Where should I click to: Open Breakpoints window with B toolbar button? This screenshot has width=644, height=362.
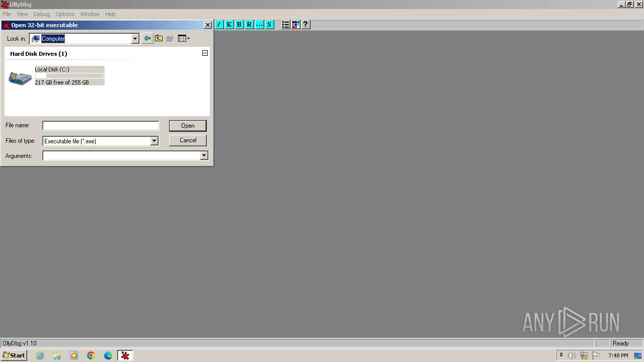pyautogui.click(x=239, y=25)
